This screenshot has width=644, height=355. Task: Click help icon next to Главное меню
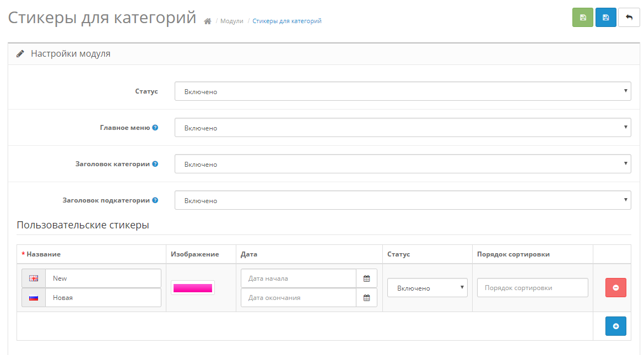(x=155, y=128)
